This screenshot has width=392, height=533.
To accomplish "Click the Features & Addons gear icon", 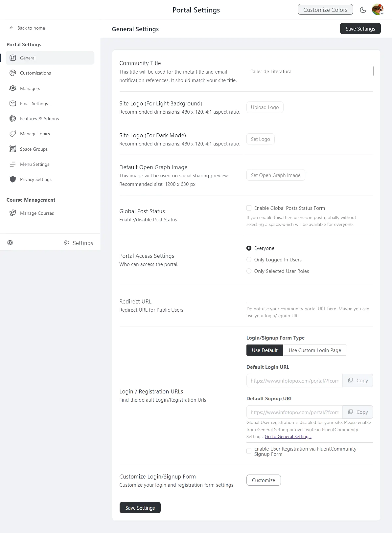I will tap(12, 119).
